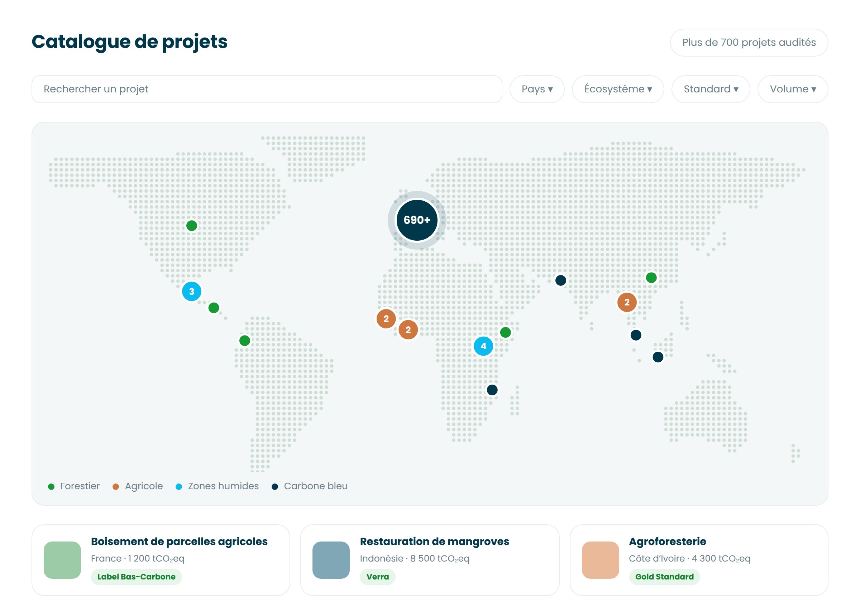Click the green forest marker in East Africa

point(505,332)
